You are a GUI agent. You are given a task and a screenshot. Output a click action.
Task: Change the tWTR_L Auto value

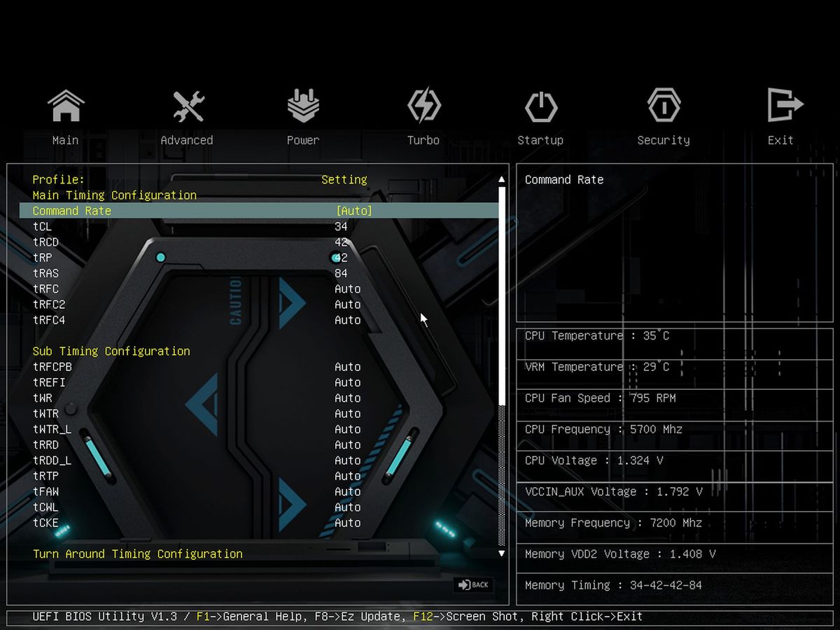coord(348,429)
